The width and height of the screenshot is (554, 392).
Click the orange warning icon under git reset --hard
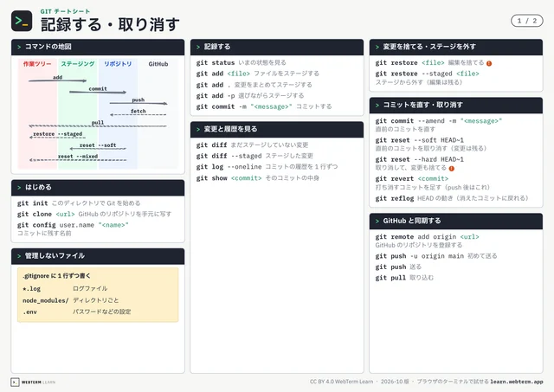pyautogui.click(x=452, y=169)
